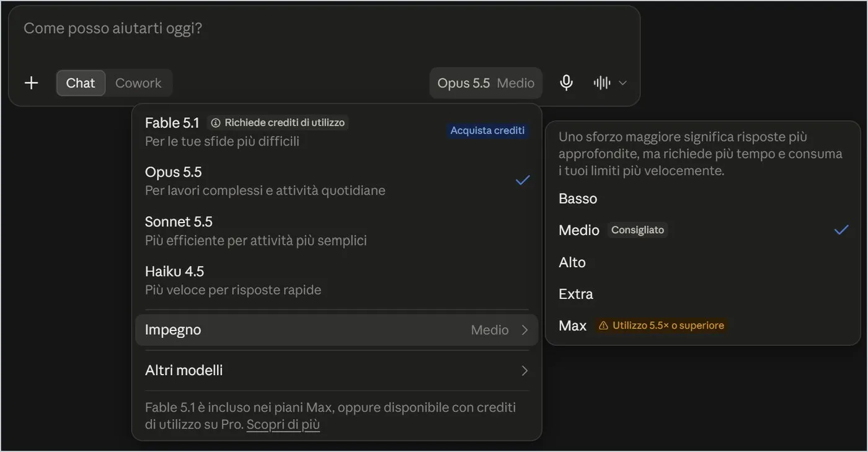Click 'Per lavori complessi e attività quotidiane' text
Viewport: 868px width, 452px height.
pyautogui.click(x=265, y=190)
